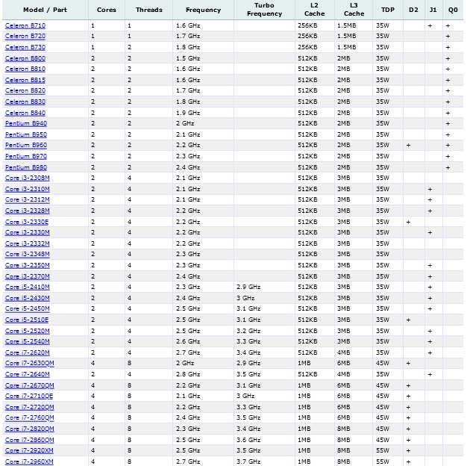Viewport: 476px width, 466px height.
Task: Open the Pentium B950 link
Action: [26, 134]
